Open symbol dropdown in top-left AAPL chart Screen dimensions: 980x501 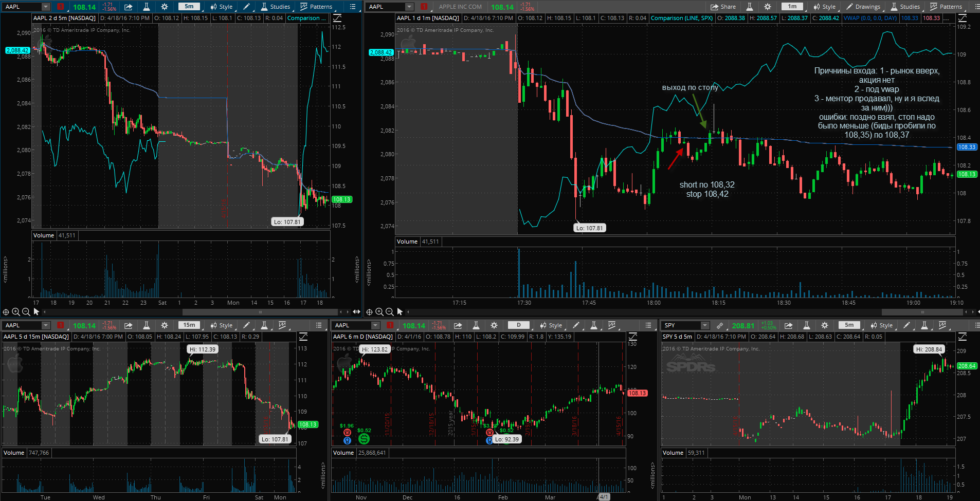46,7
